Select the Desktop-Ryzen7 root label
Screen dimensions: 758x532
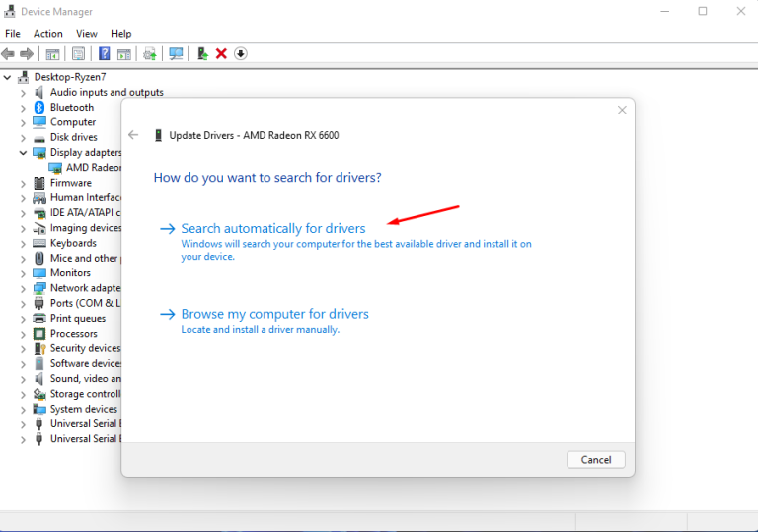pos(70,77)
